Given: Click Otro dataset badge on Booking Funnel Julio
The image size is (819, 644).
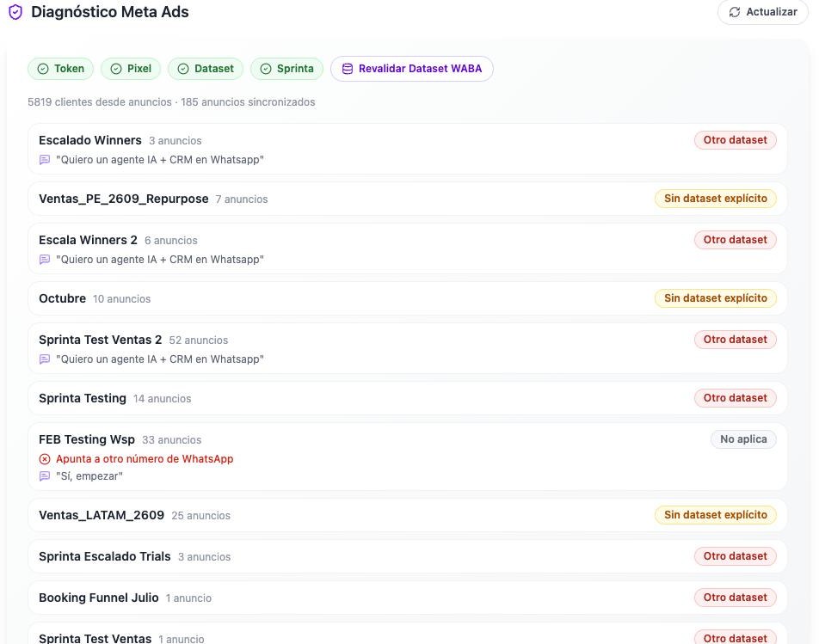Looking at the screenshot, I should pos(735,597).
